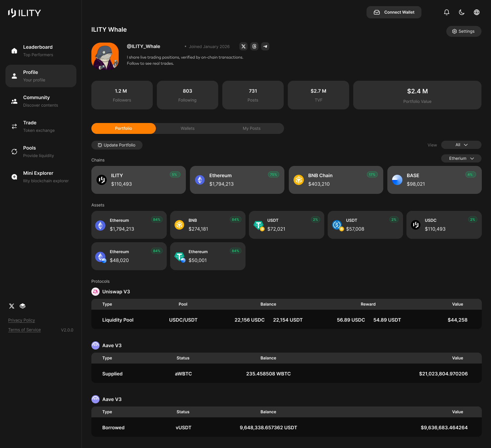491x448 pixels.
Task: Click the USDT $72,021 Tether icon
Action: [x=259, y=226]
